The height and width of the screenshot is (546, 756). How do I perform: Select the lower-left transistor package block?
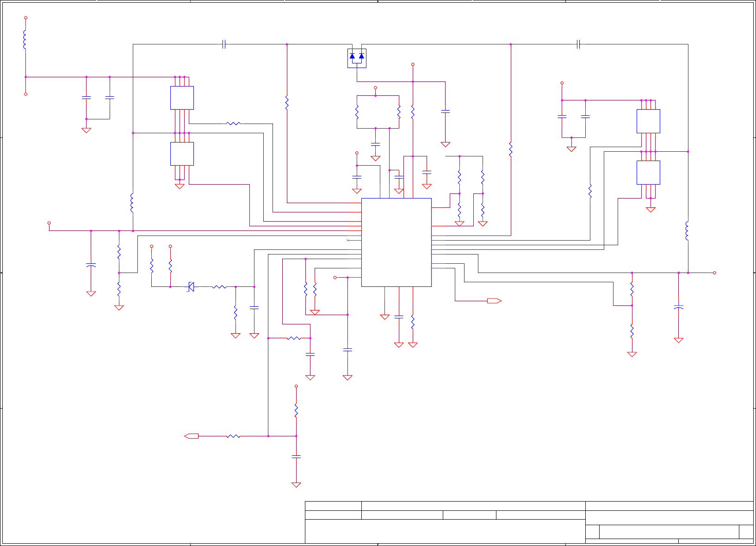point(182,154)
